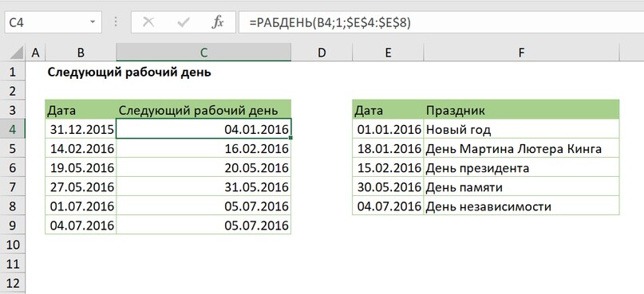
Task: Select row 9 header
Action: click(x=13, y=225)
